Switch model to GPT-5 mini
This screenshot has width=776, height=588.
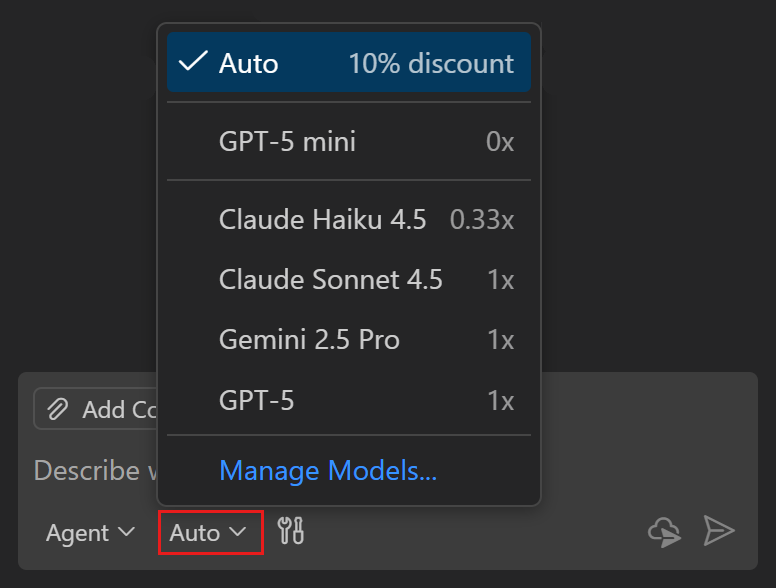pyautogui.click(x=287, y=142)
